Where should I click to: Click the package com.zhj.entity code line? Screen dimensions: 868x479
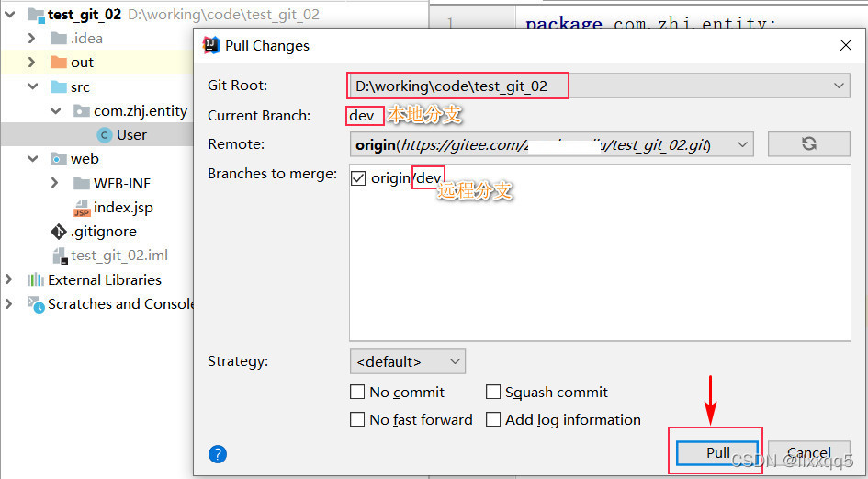[650, 24]
